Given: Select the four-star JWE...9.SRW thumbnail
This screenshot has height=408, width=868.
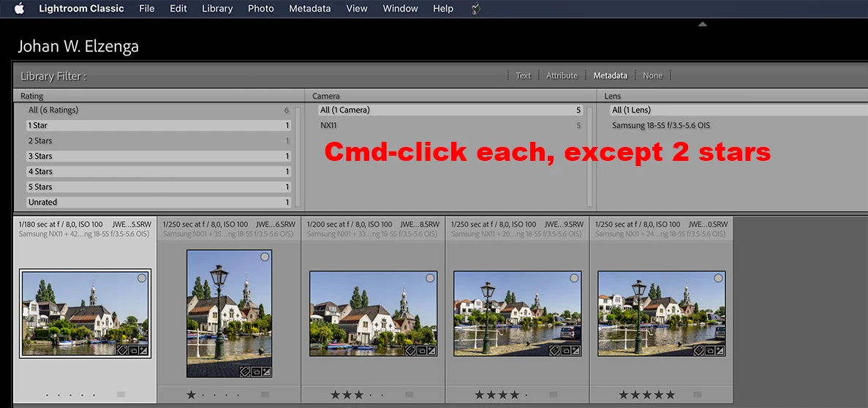Looking at the screenshot, I should coord(517,314).
